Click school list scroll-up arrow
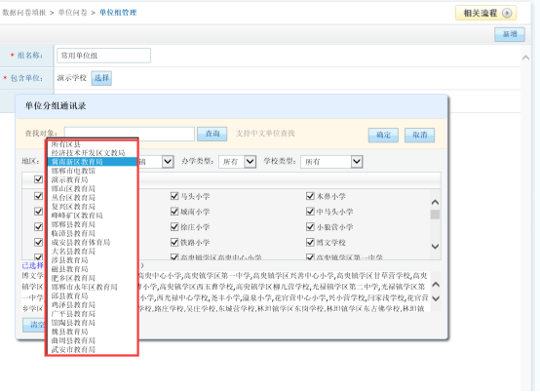 coord(436,202)
